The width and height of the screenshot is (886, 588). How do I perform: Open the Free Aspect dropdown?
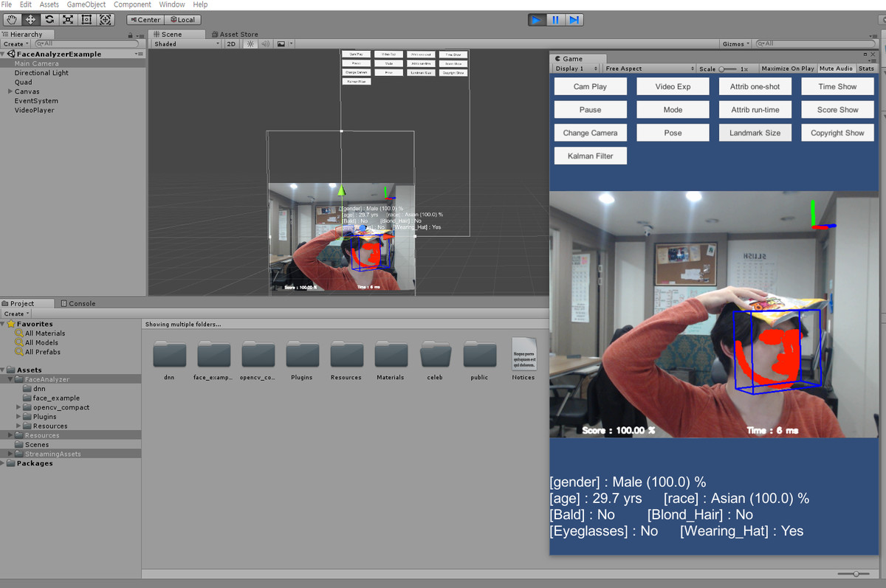click(x=649, y=69)
